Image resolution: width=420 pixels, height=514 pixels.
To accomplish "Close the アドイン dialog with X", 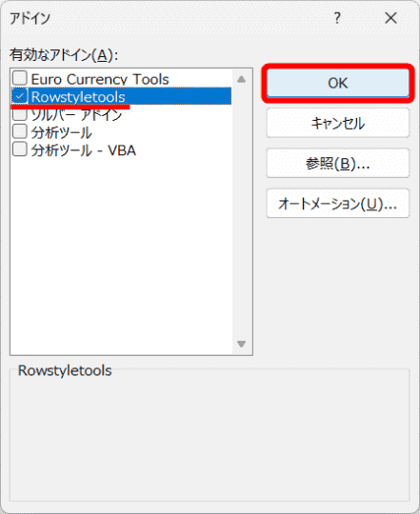I will coord(390,18).
